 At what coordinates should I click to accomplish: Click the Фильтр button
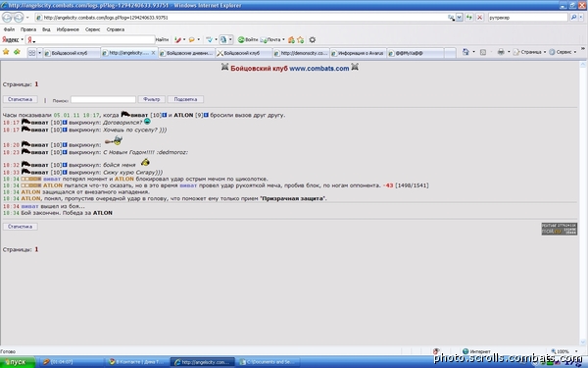click(152, 99)
